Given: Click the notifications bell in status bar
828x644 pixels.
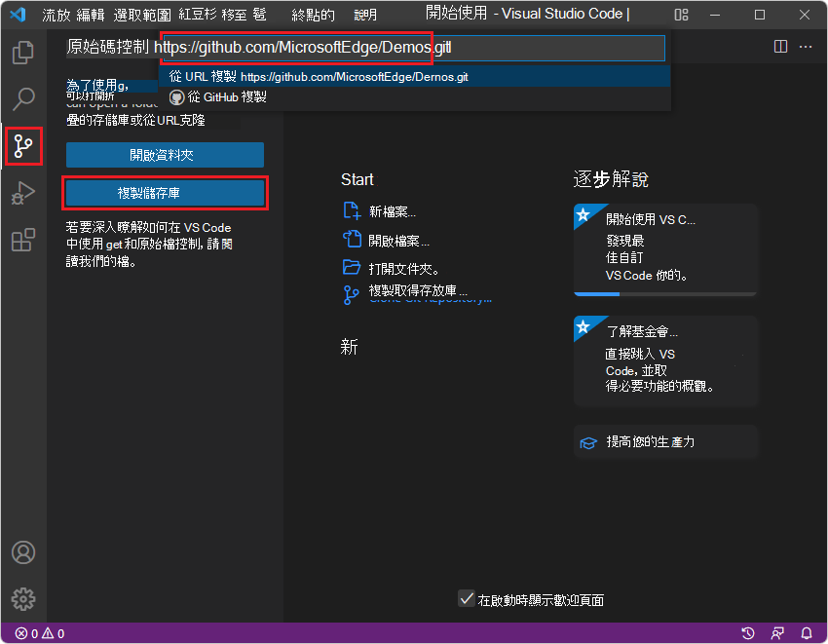Looking at the screenshot, I should (807, 632).
